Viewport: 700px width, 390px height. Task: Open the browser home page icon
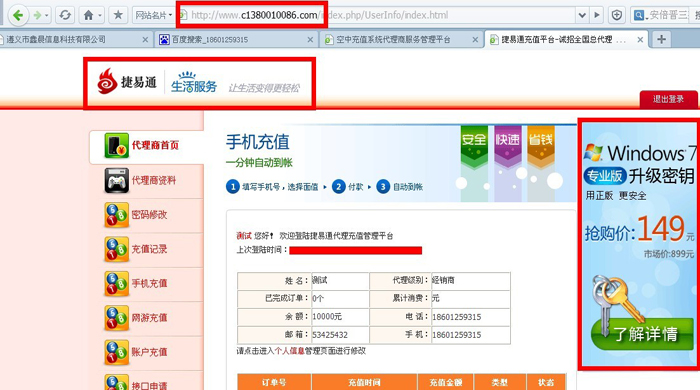[x=88, y=16]
